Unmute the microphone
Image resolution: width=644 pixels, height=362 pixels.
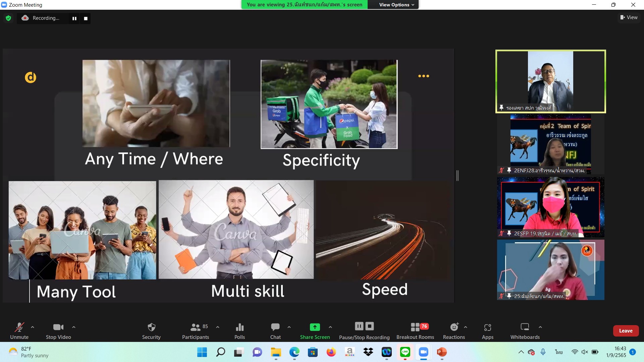pyautogui.click(x=19, y=330)
